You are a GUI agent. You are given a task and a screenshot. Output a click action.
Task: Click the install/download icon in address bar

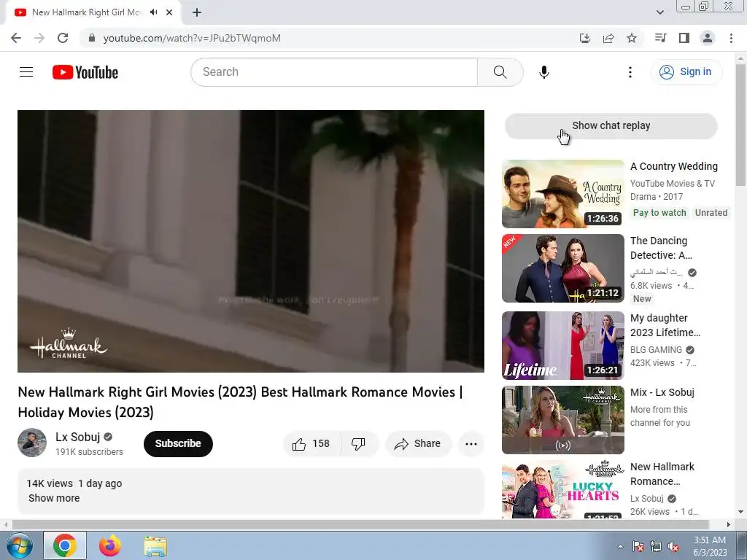click(585, 38)
